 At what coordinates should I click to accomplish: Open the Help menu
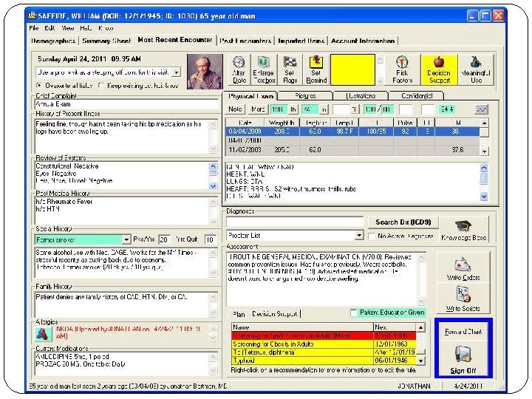point(86,28)
